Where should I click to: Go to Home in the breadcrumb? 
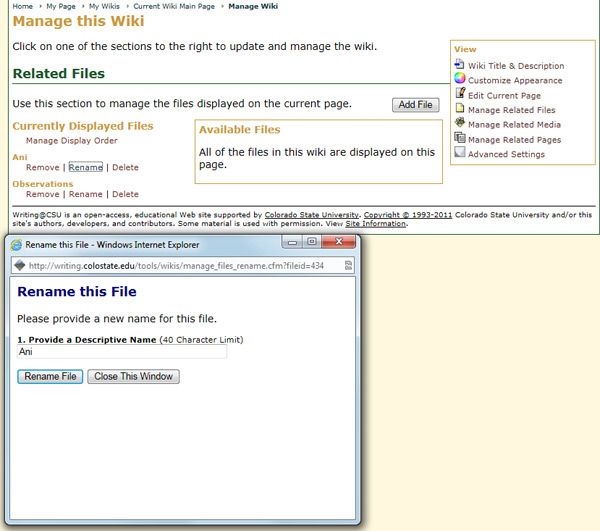pos(22,6)
